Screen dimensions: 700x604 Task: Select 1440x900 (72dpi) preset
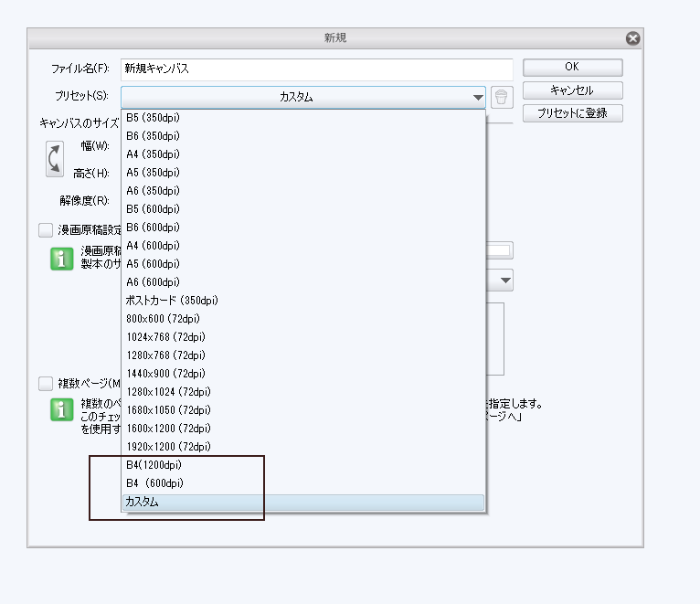[303, 374]
